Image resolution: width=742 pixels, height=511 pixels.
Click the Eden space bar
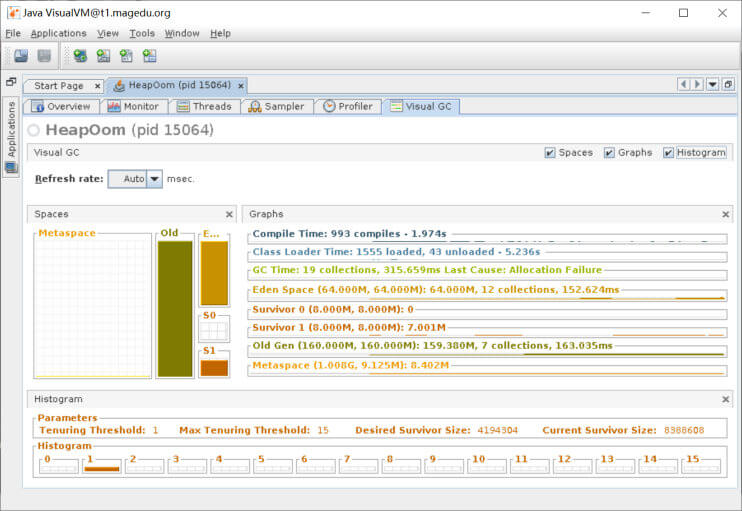[x=214, y=273]
